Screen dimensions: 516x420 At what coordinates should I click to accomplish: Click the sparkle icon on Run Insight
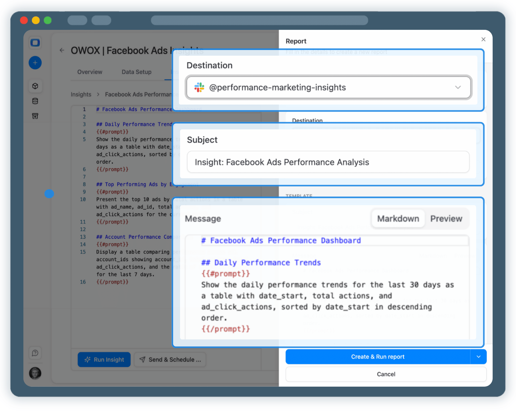(x=88, y=360)
